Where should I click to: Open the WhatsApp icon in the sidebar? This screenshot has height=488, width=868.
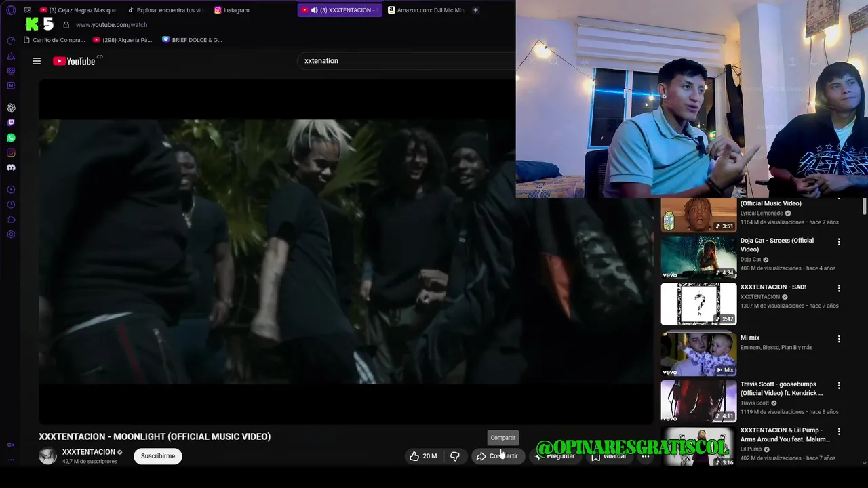[11, 138]
